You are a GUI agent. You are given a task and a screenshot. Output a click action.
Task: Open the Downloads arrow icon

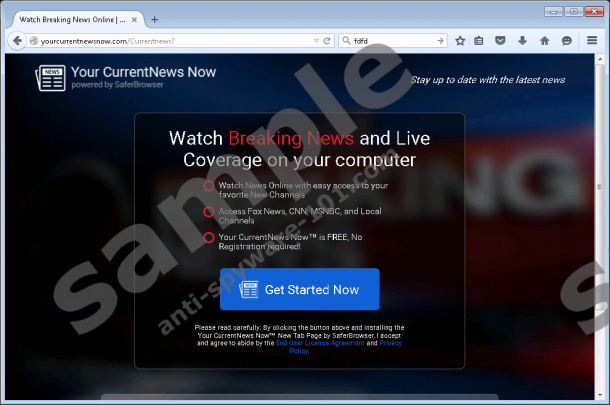[523, 41]
